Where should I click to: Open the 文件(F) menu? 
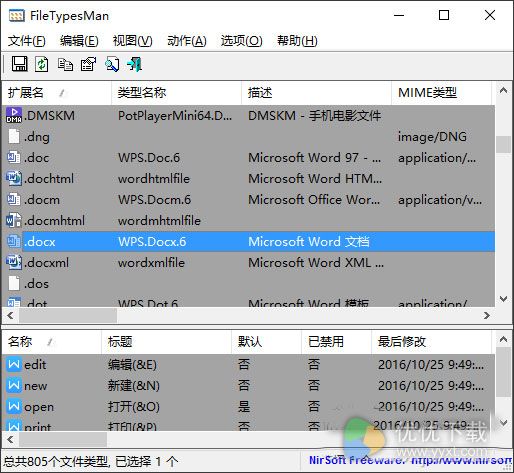click(x=27, y=41)
